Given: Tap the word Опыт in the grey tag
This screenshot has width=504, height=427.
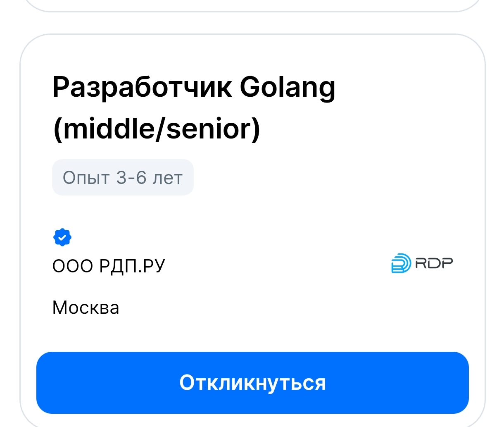Looking at the screenshot, I should point(86,178).
